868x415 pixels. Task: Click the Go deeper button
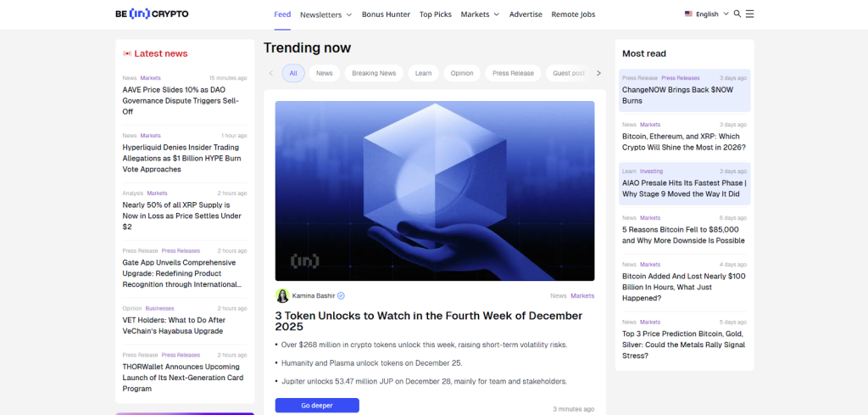click(x=317, y=406)
